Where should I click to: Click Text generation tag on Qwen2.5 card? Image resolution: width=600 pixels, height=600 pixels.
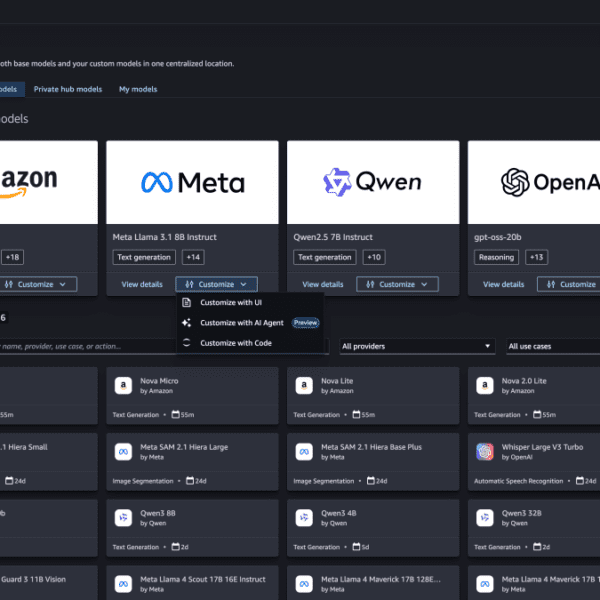[324, 257]
